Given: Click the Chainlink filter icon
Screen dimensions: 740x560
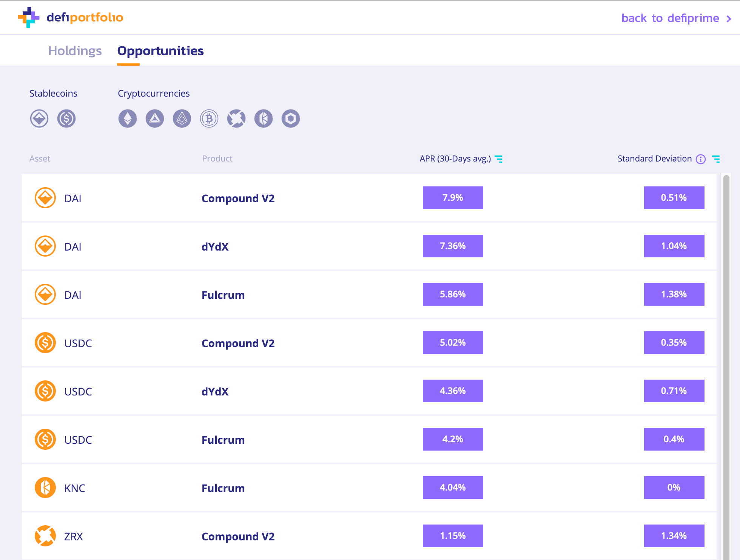Looking at the screenshot, I should [290, 118].
